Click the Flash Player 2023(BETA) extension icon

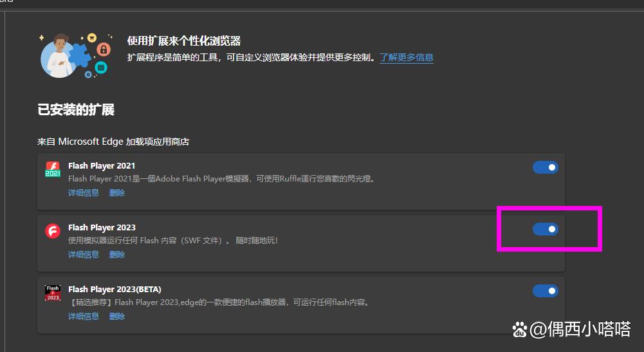click(x=53, y=293)
